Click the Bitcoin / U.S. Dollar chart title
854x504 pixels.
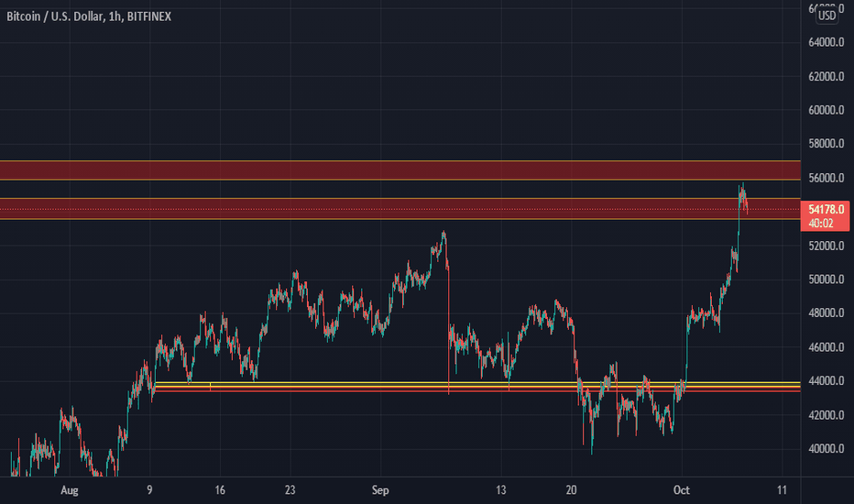tap(89, 16)
